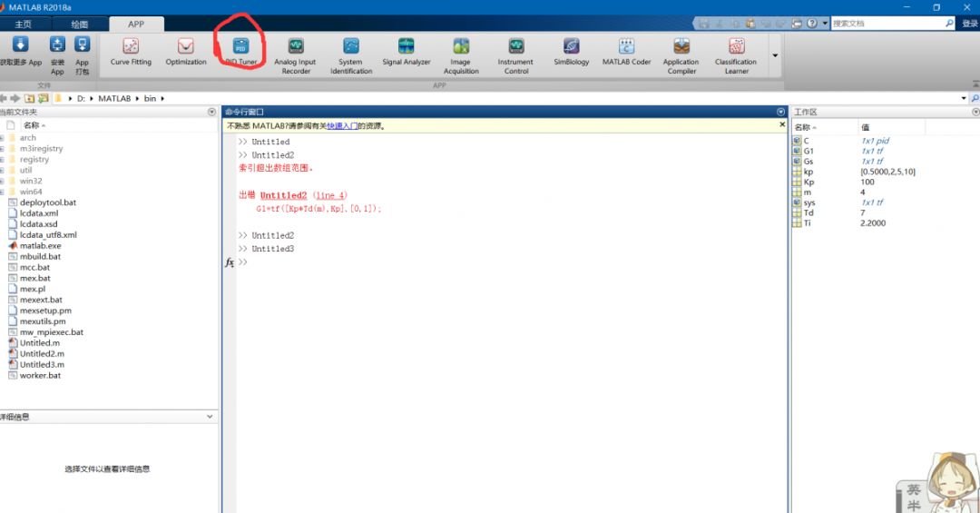
Task: Select the arch folder
Action: [x=27, y=138]
